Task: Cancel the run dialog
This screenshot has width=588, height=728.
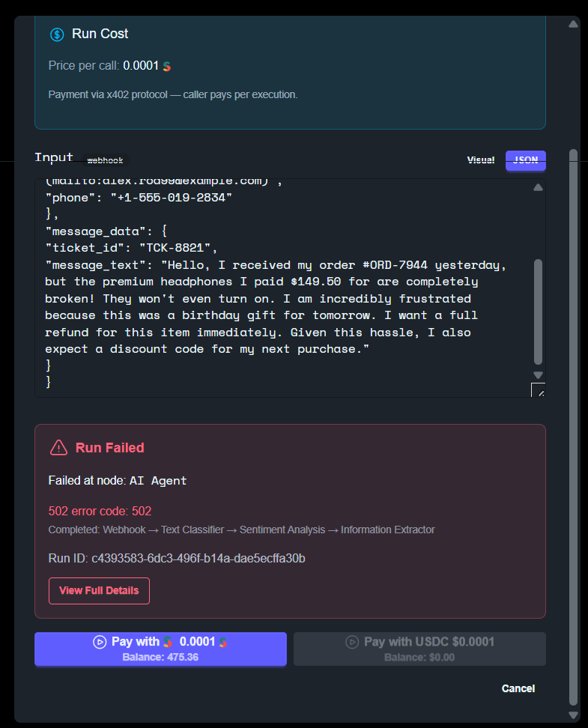Action: (x=518, y=688)
